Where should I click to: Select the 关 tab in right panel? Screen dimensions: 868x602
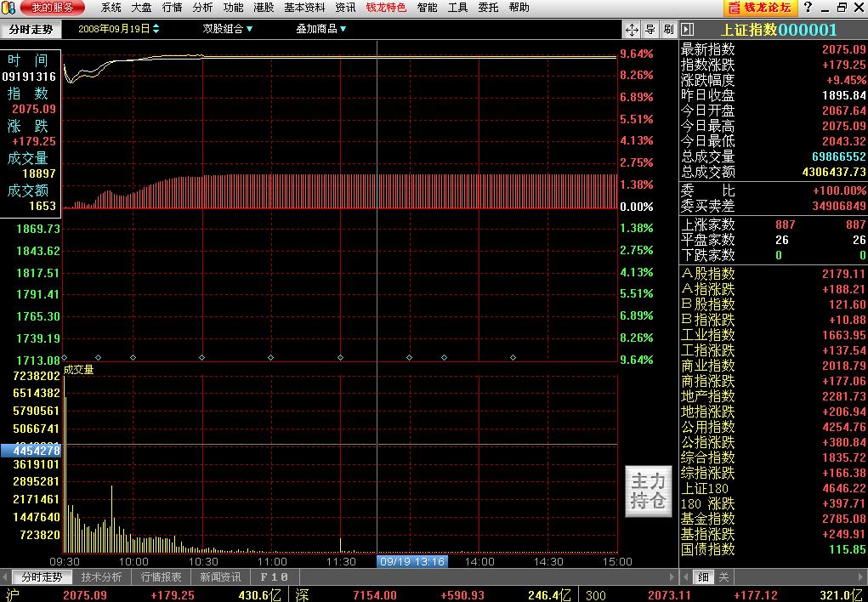click(723, 577)
